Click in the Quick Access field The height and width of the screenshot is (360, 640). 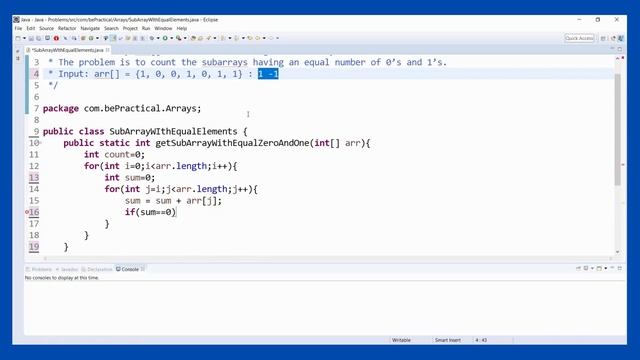579,38
